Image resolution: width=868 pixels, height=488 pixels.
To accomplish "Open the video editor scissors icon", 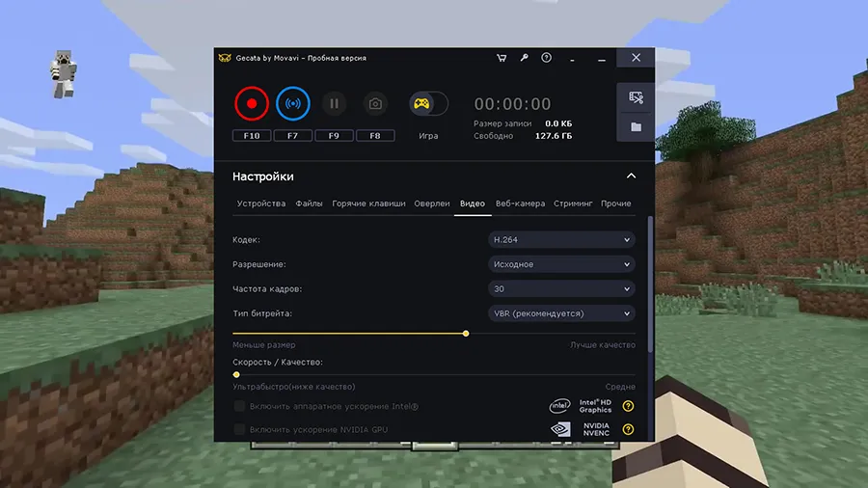I will click(x=636, y=97).
